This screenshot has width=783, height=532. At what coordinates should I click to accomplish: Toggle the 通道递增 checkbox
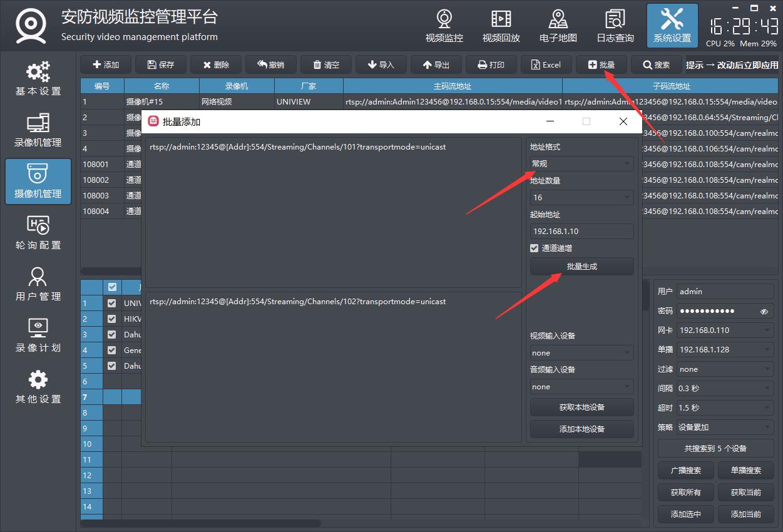coord(535,248)
